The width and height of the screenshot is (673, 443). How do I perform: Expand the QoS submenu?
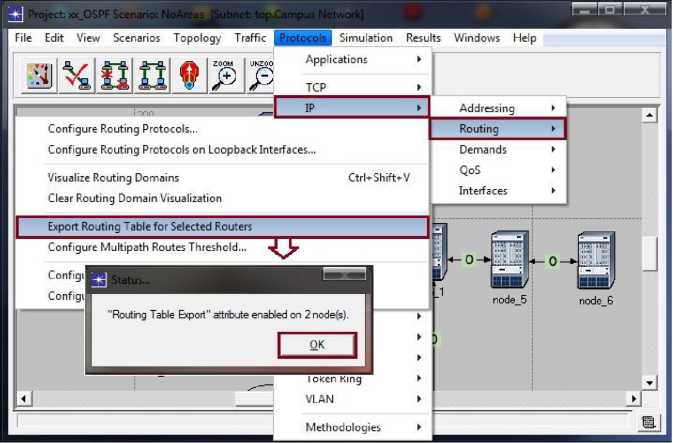498,170
